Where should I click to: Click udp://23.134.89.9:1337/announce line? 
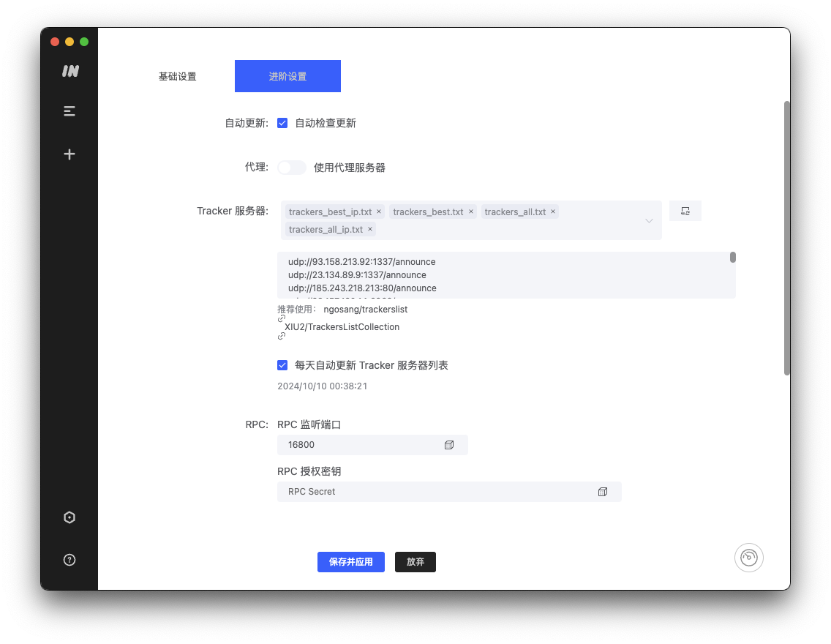pyautogui.click(x=357, y=275)
